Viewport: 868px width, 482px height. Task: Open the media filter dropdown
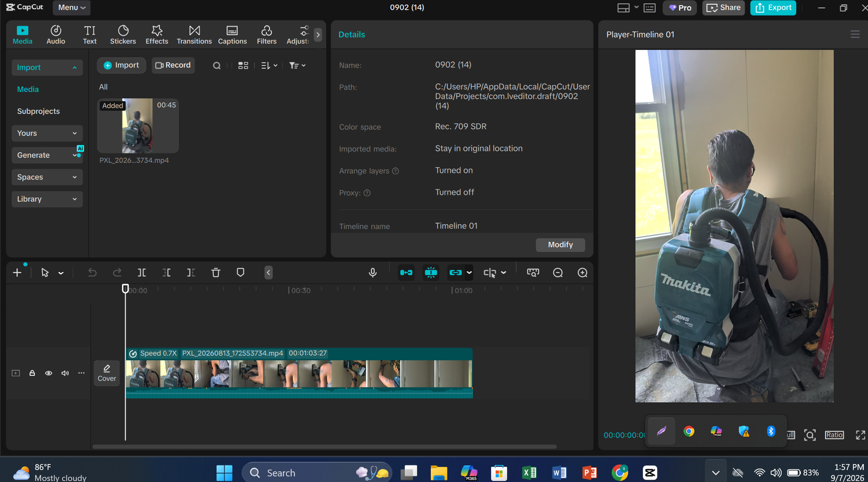point(297,66)
